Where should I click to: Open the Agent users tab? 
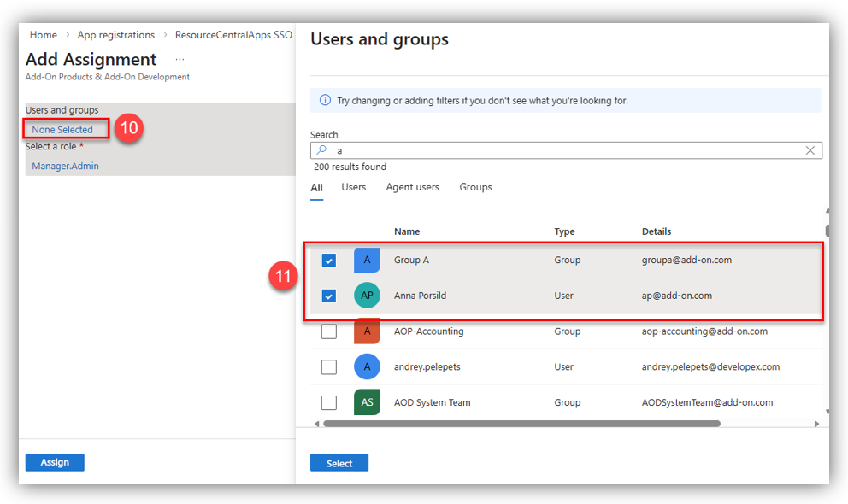tap(412, 187)
